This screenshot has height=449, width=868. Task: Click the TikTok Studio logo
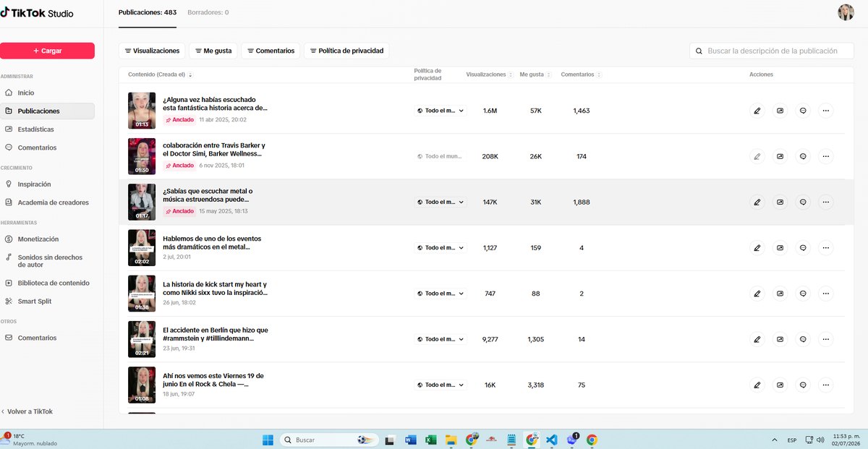tap(37, 13)
